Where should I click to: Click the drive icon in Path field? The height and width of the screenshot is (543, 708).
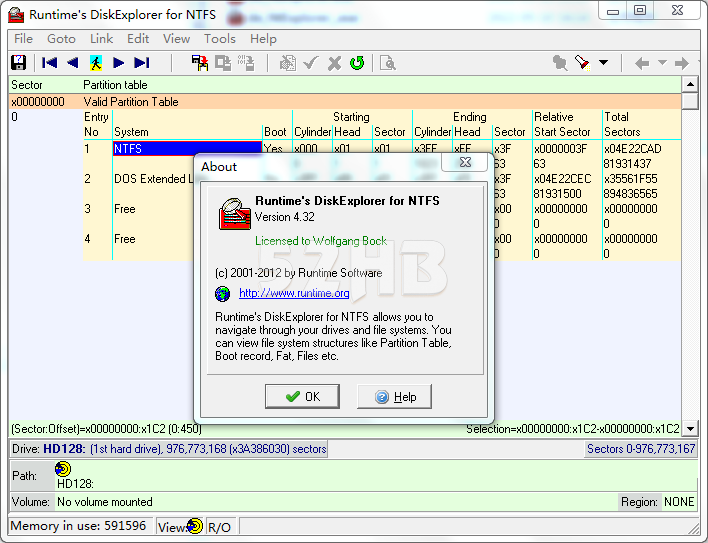tap(63, 469)
